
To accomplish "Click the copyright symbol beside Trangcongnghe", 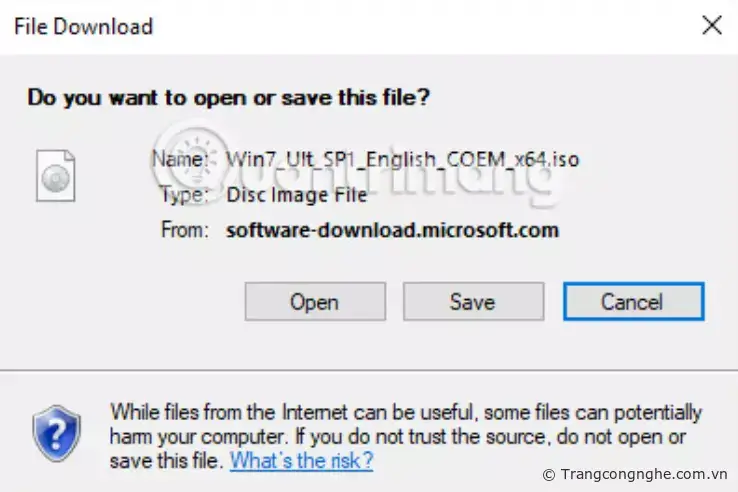I will (x=548, y=474).
